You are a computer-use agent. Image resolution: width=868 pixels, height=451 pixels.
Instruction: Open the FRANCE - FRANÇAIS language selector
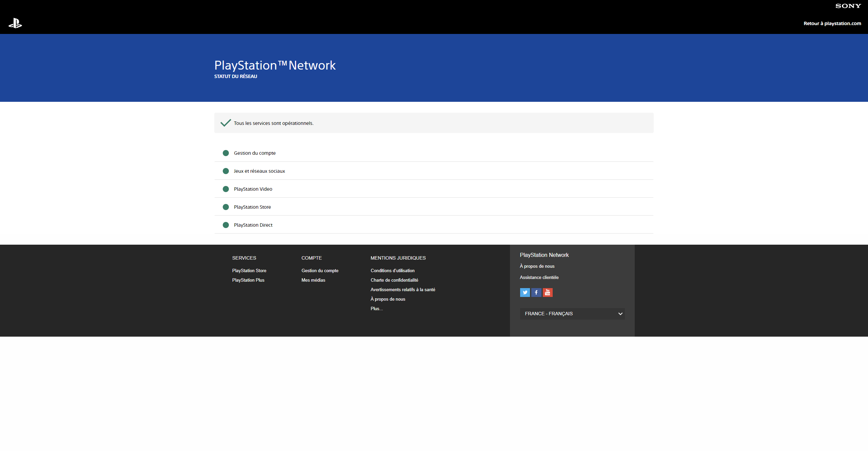pos(572,314)
